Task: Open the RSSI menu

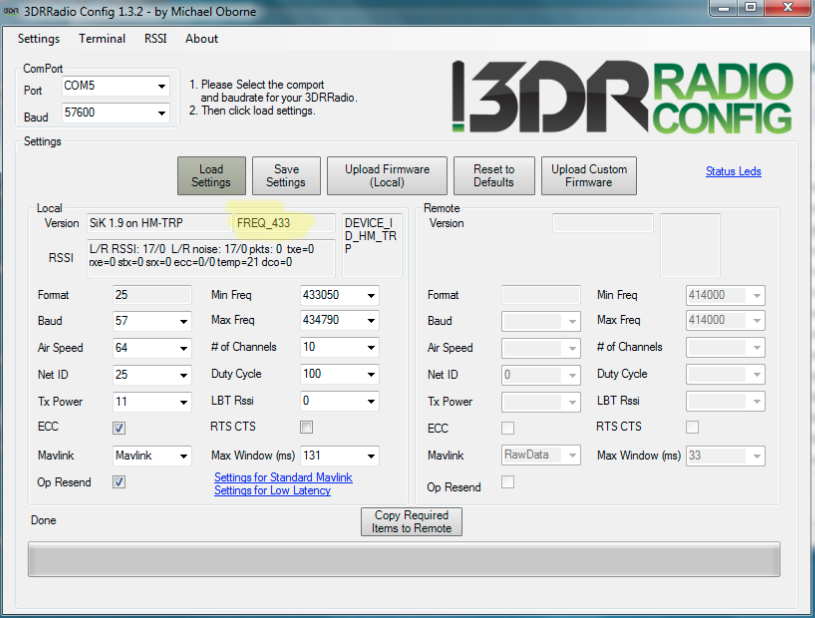Action: click(x=155, y=39)
